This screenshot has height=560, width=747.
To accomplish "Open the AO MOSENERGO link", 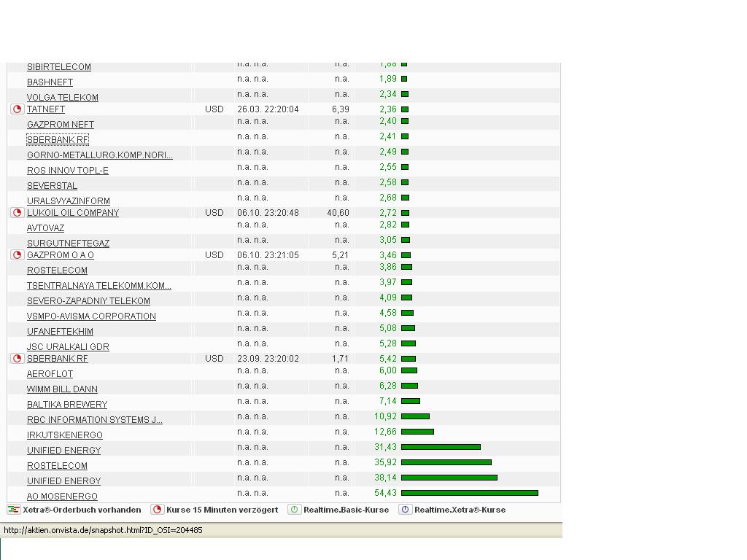I will point(63,496).
